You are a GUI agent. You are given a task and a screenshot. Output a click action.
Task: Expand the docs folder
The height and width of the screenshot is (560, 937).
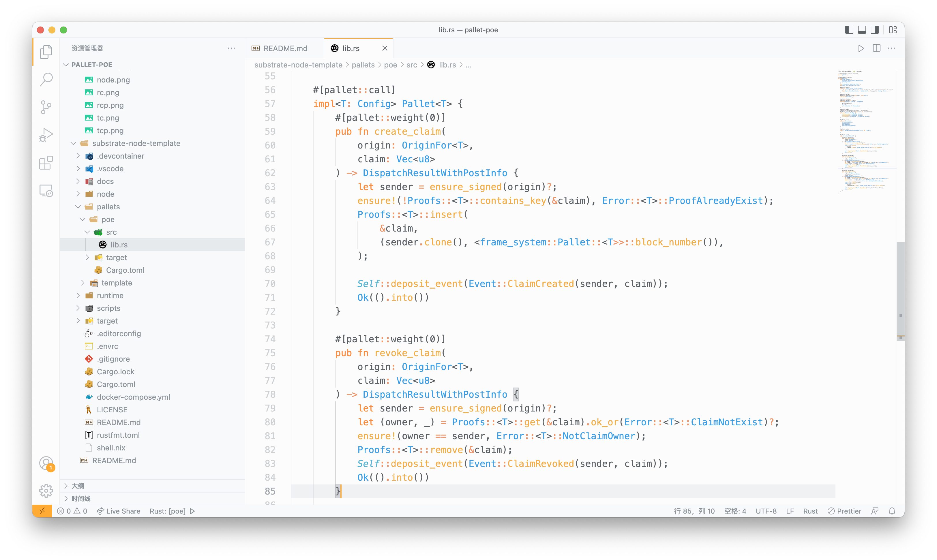(152, 181)
